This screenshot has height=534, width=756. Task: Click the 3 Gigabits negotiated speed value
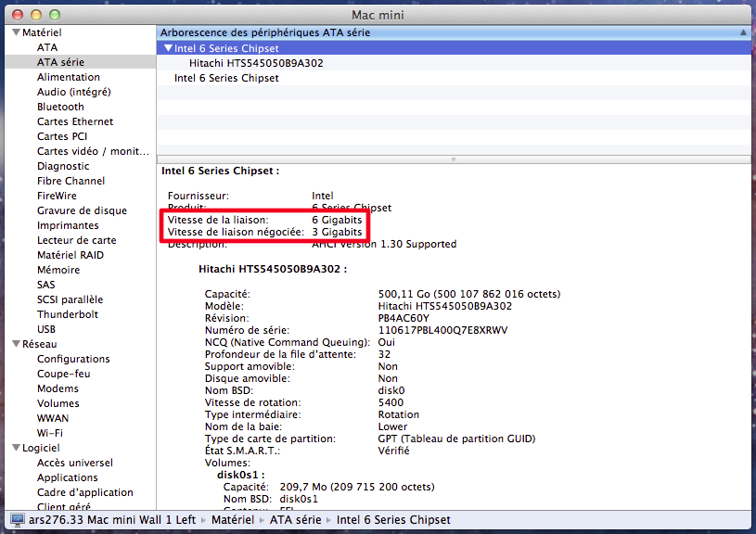[x=337, y=232]
